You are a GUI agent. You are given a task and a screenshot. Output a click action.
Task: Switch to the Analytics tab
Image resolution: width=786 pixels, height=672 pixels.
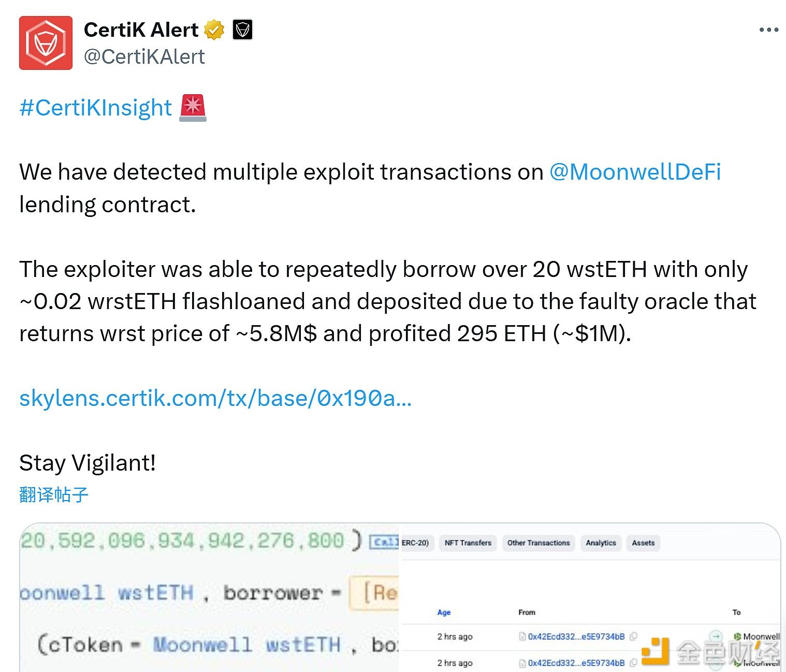(601, 543)
